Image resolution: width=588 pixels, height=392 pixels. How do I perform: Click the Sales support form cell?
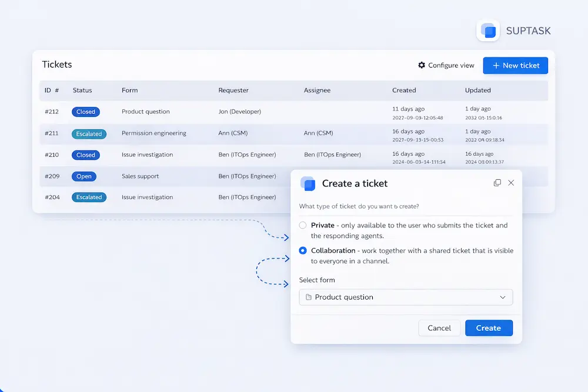click(x=140, y=176)
